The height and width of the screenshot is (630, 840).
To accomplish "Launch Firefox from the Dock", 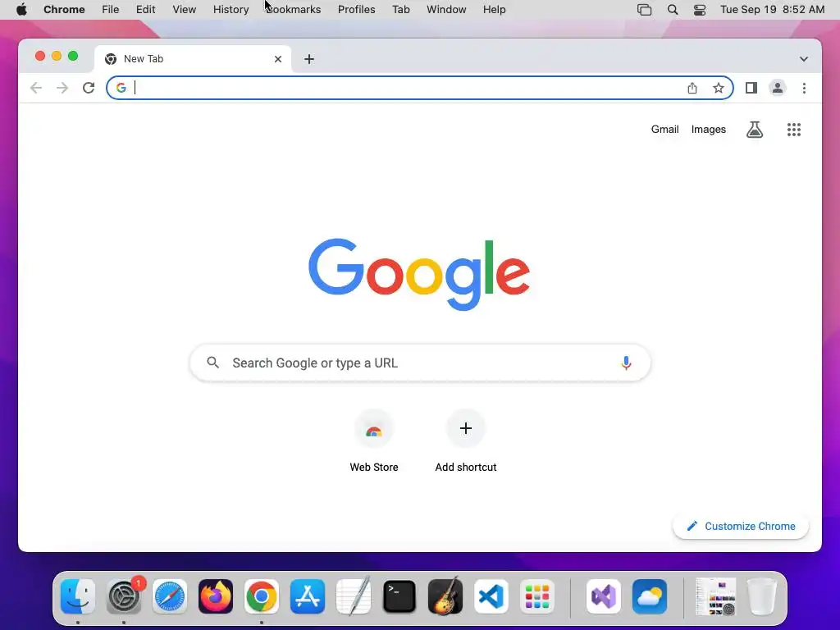I will (x=216, y=596).
